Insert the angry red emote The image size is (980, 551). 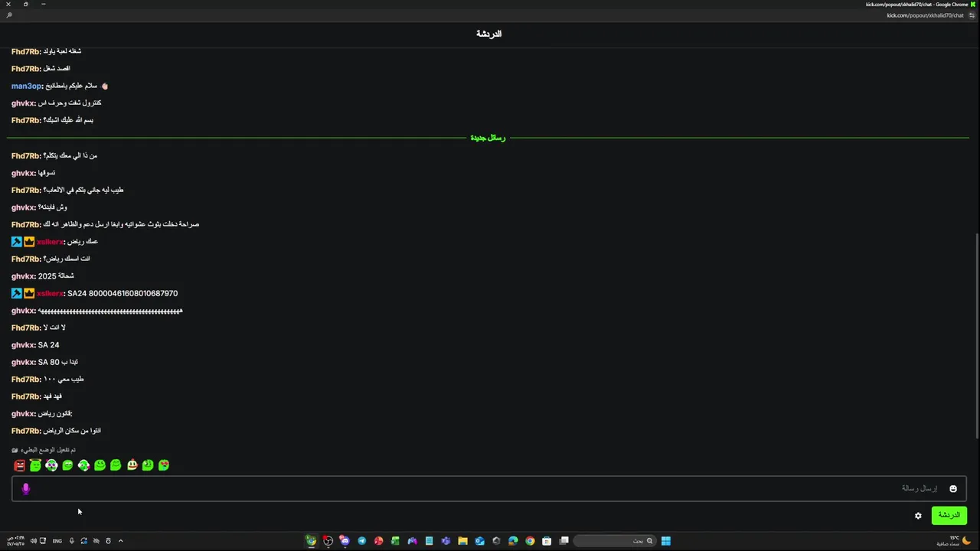coord(19,465)
